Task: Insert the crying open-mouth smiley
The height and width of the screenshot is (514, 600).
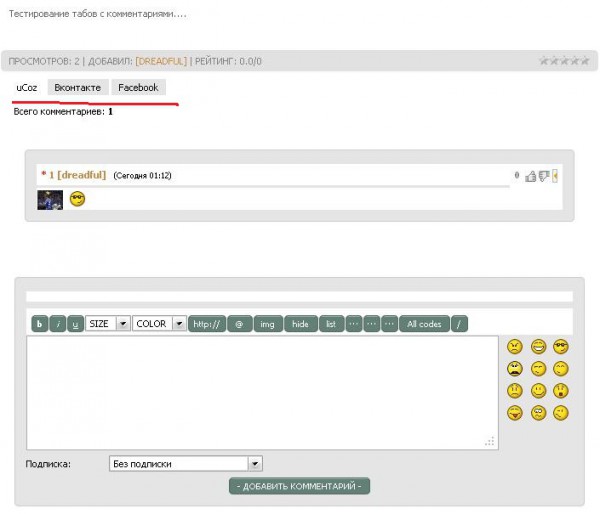Action: [x=515, y=369]
